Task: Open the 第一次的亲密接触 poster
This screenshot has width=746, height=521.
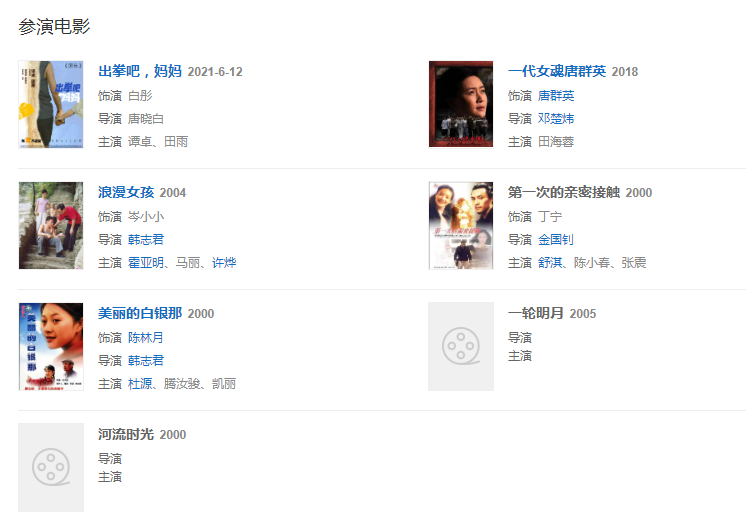Action: [x=461, y=225]
